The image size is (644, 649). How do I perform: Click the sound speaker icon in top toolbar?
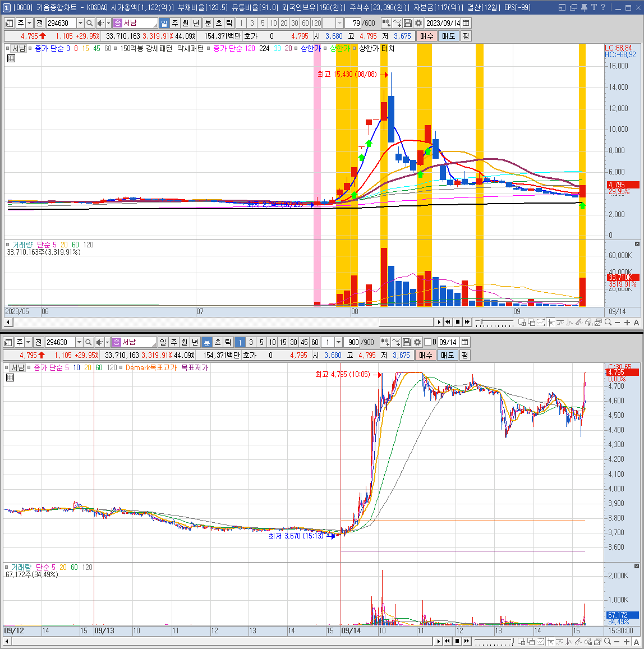tap(100, 23)
